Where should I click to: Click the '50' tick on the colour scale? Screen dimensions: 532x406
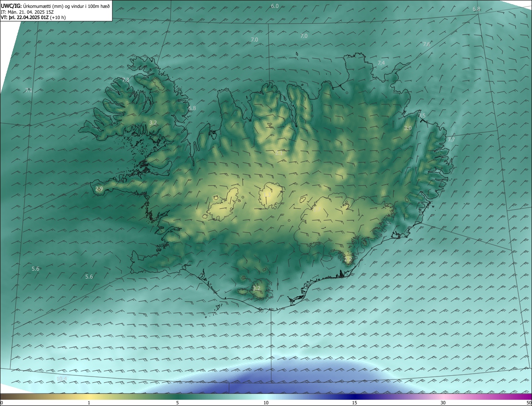point(529,403)
